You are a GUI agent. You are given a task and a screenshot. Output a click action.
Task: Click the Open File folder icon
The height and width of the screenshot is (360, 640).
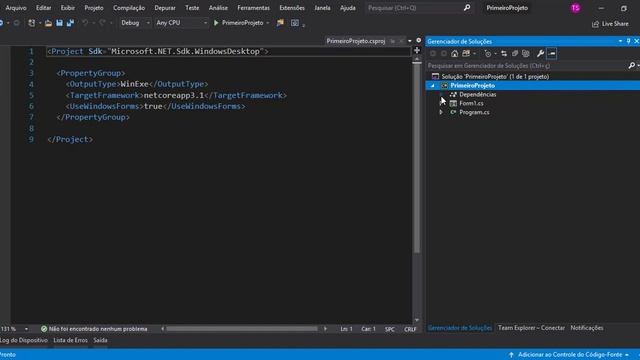click(48, 23)
